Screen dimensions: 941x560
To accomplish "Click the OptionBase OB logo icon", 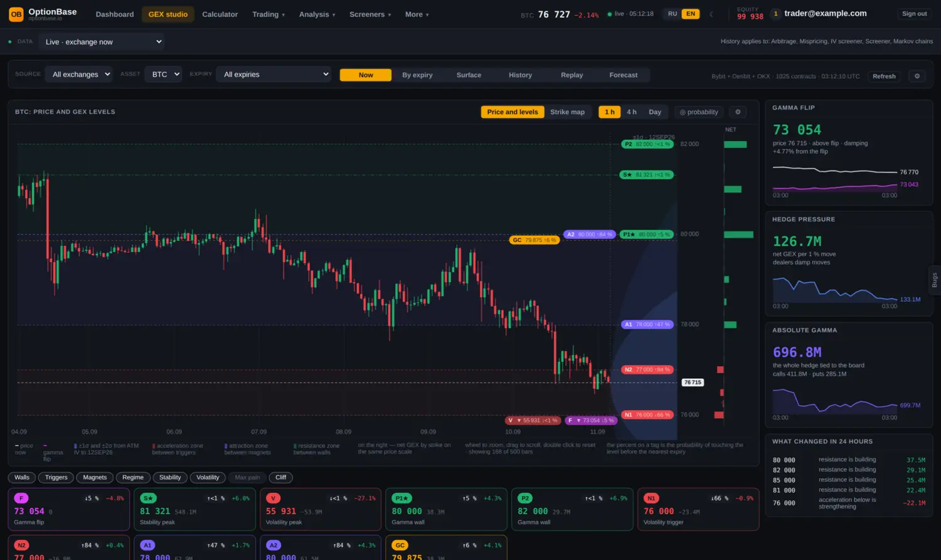I will click(x=16, y=14).
